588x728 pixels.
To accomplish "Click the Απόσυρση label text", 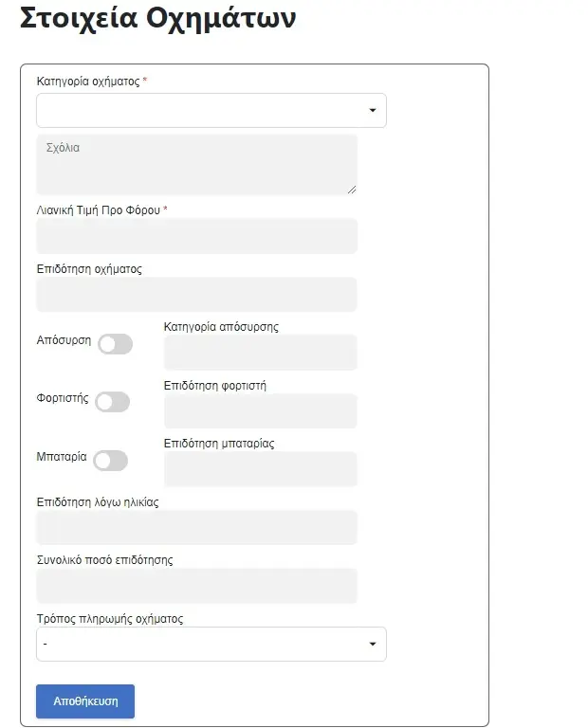I will [64, 340].
